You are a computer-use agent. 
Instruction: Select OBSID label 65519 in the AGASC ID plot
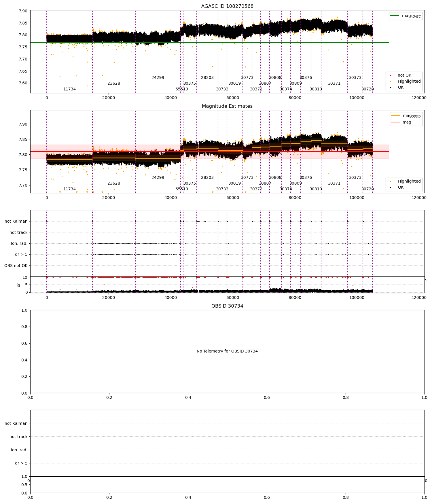182,89
